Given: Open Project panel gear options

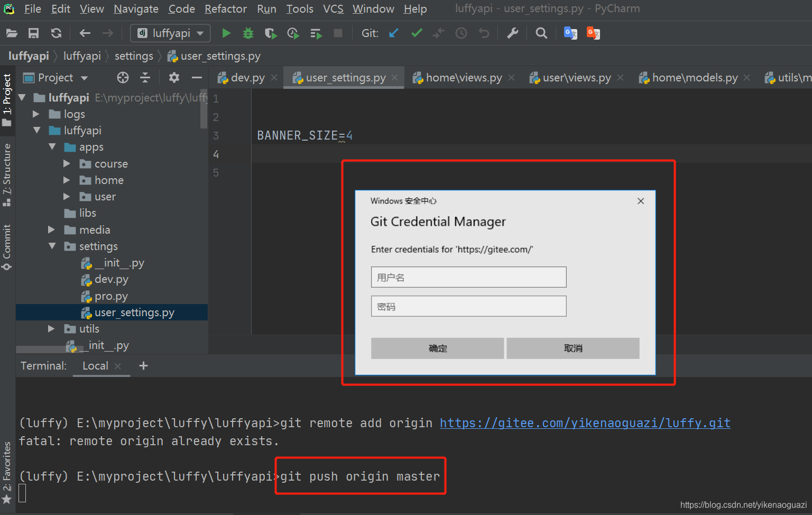Looking at the screenshot, I should tap(174, 78).
